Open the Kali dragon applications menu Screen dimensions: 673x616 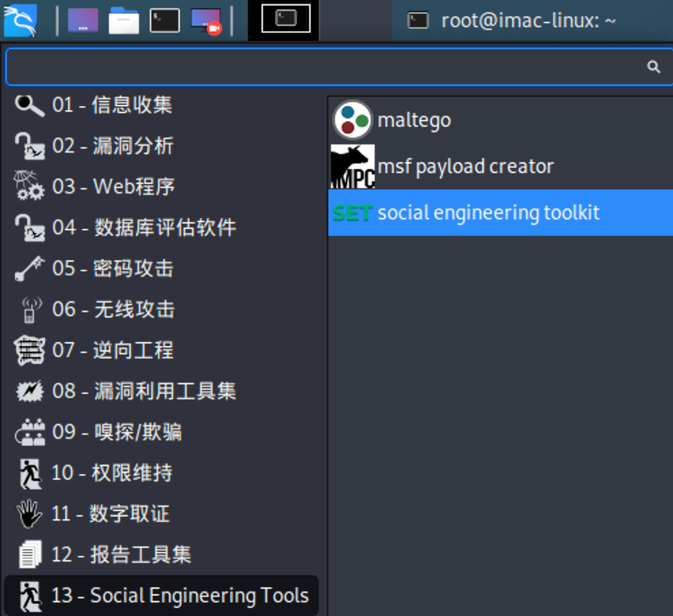(20, 20)
